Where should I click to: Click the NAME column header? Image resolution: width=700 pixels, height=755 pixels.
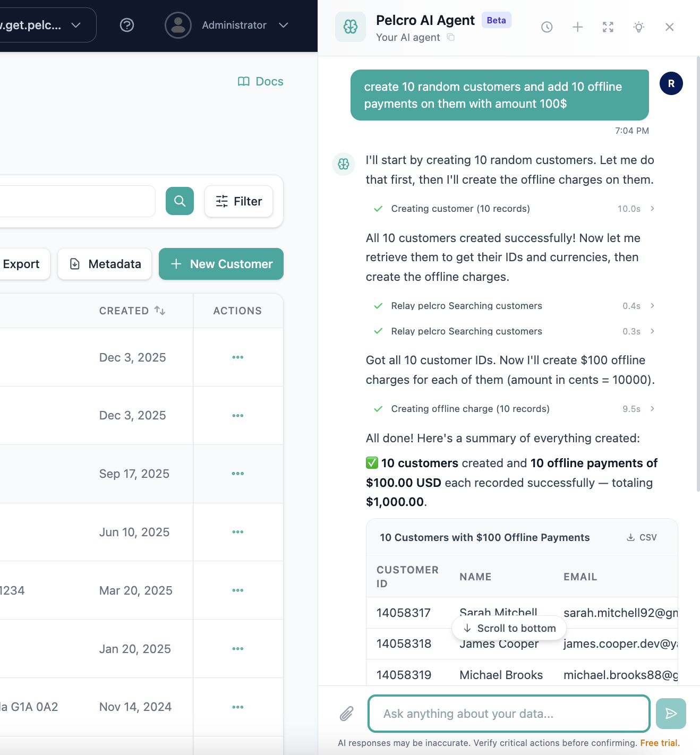point(475,577)
